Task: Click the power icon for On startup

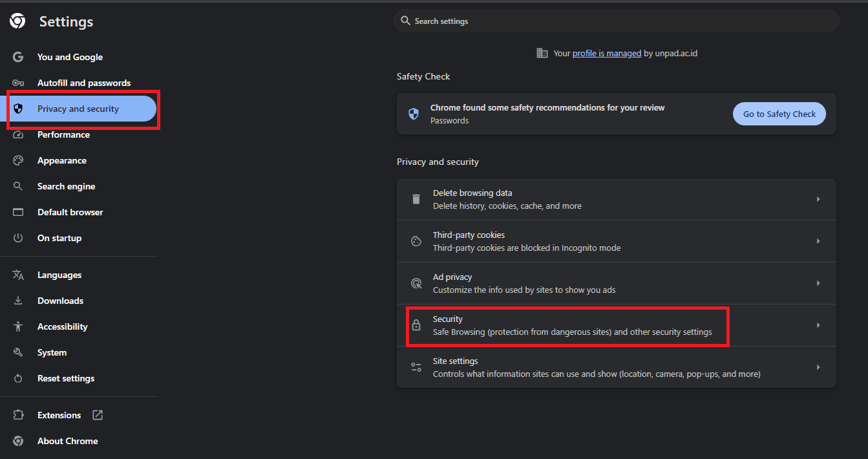Action: click(18, 238)
